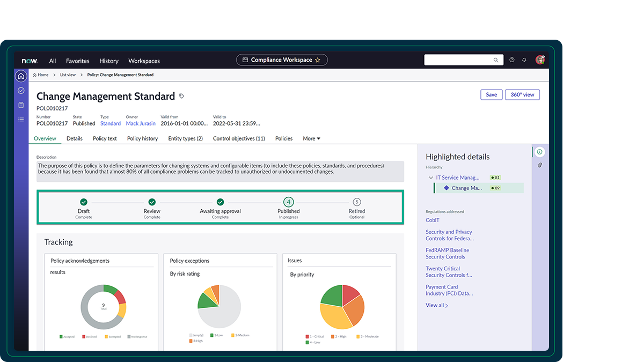Select the info icon in right panel
The height and width of the screenshot is (362, 644).
[540, 152]
